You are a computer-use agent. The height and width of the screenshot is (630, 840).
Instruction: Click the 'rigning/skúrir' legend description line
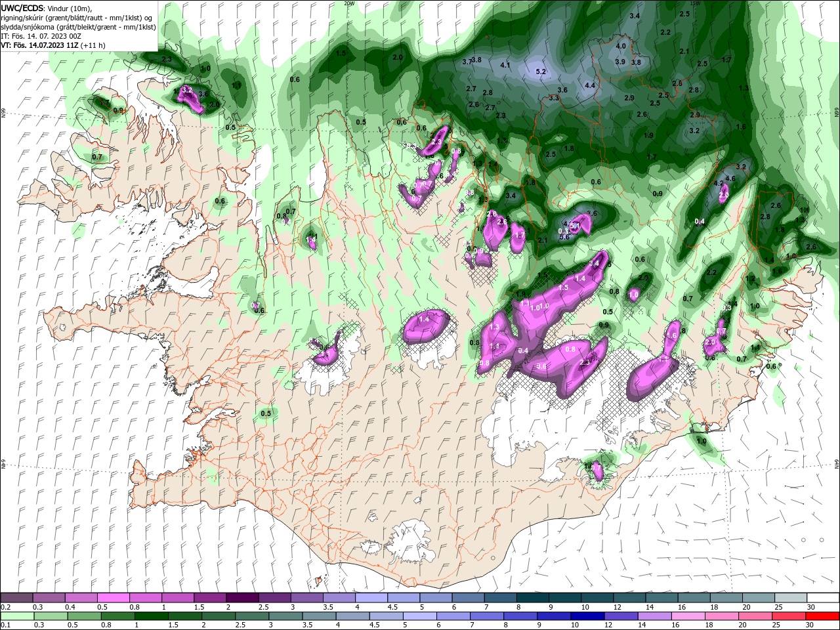77,18
